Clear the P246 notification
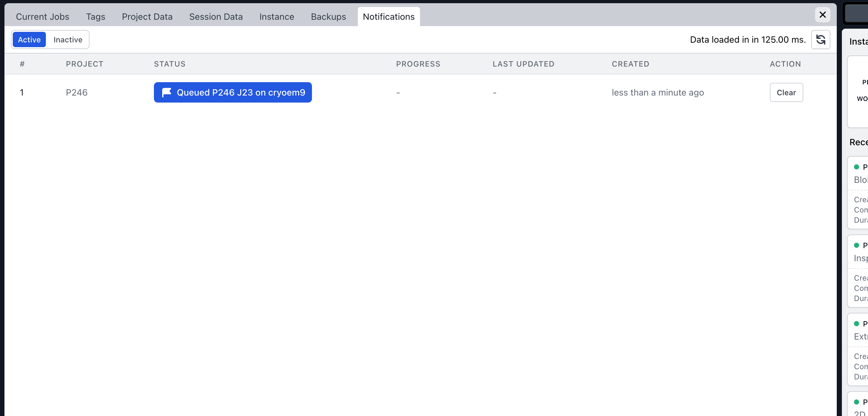Image resolution: width=868 pixels, height=416 pixels. 786,93
